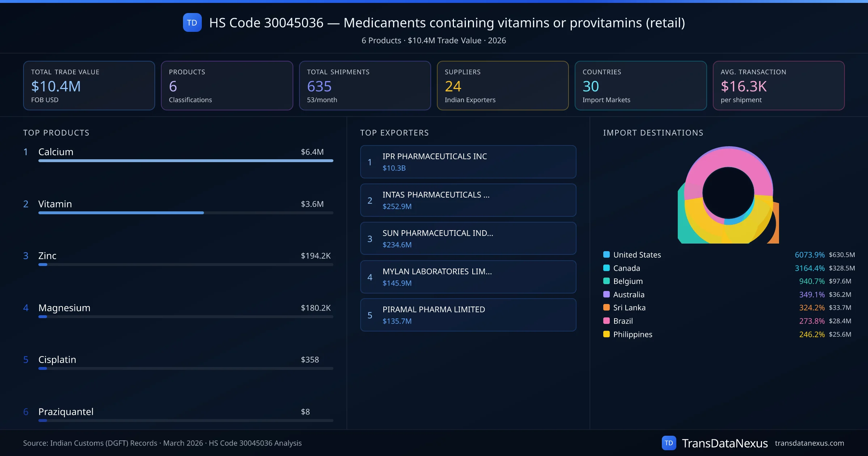Click the Sri Lanka orange legend square

click(x=607, y=307)
